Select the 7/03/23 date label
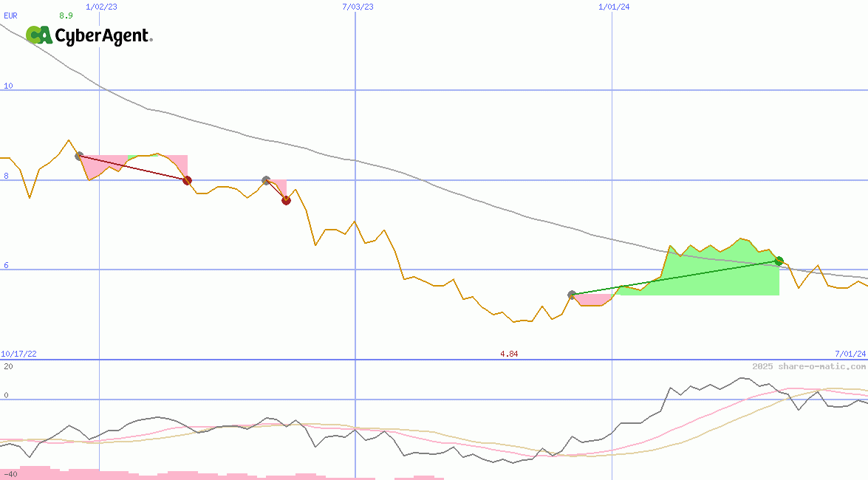 358,7
